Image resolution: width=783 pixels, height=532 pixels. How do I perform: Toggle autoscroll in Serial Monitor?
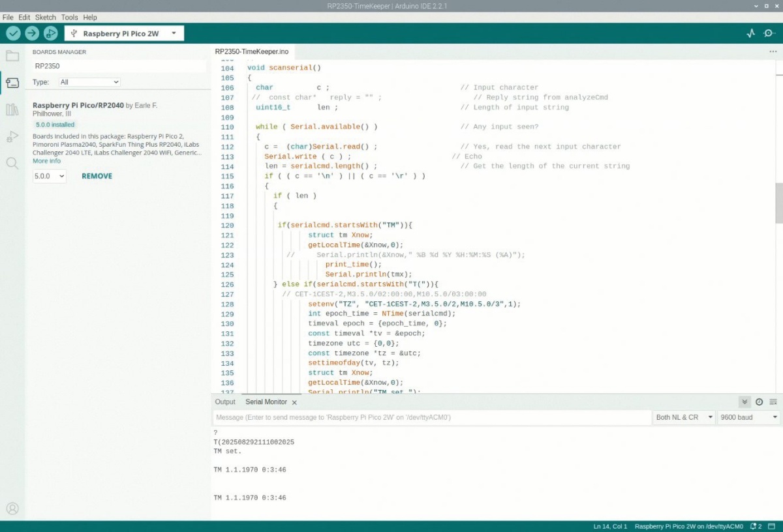coord(745,402)
